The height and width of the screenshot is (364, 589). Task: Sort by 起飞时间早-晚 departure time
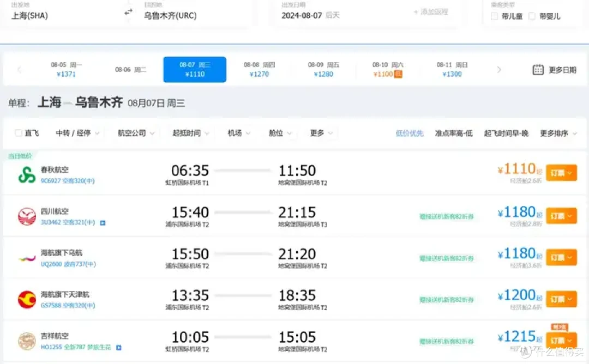point(506,133)
